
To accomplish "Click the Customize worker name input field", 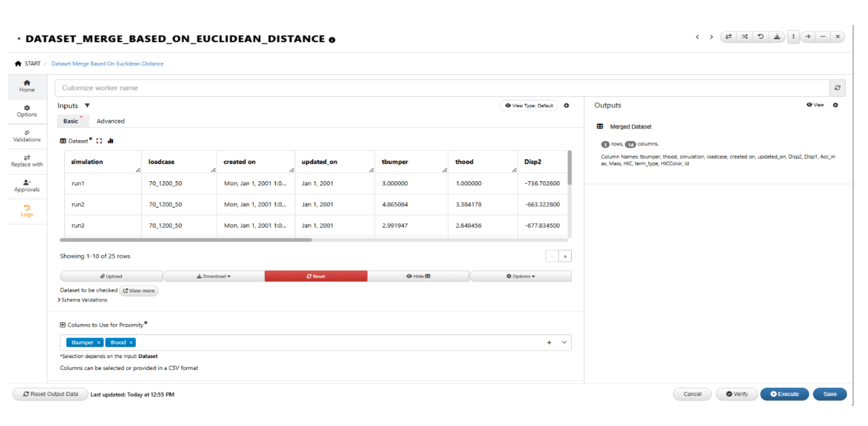I will click(x=442, y=88).
